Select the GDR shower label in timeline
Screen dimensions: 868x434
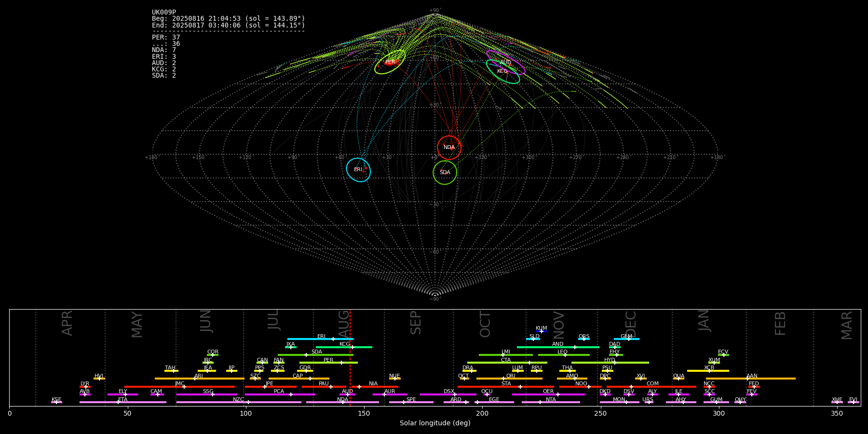[x=305, y=368]
